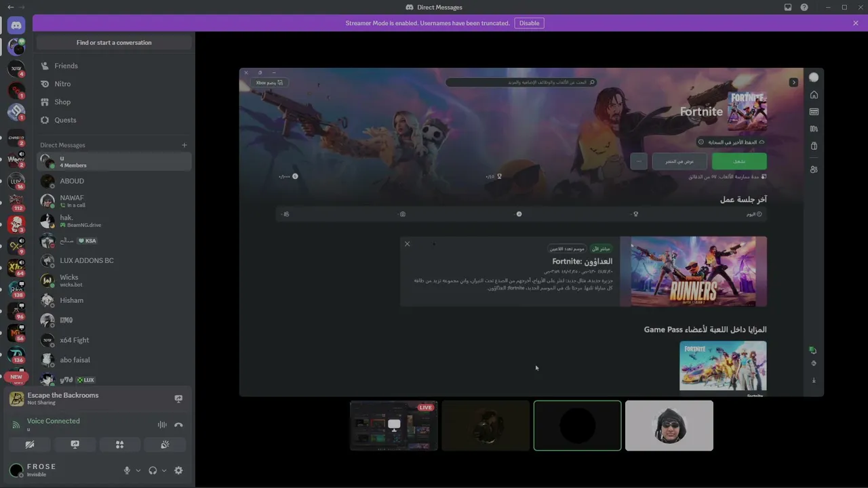
Task: Share the Escape the Backrooms screen
Action: 178,399
